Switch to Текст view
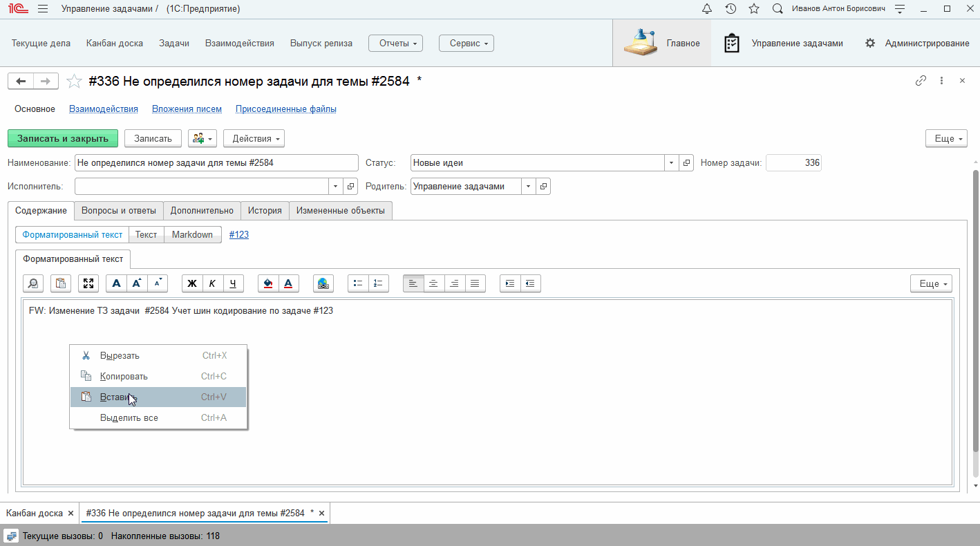980x546 pixels. point(147,234)
